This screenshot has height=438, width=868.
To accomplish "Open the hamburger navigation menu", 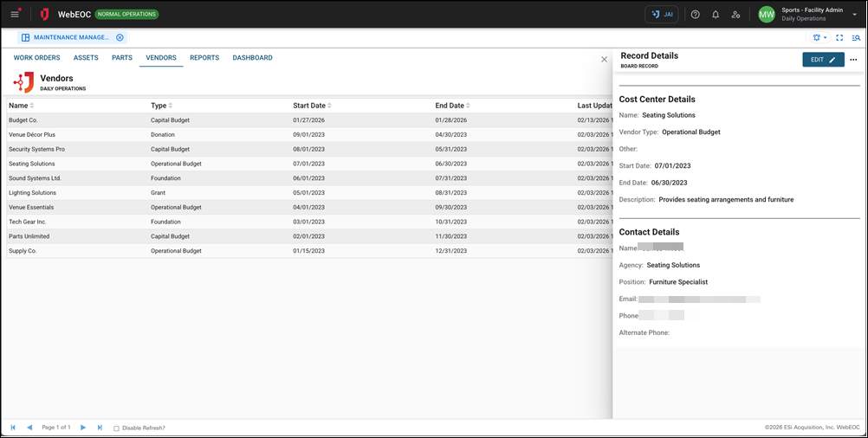I will [15, 15].
